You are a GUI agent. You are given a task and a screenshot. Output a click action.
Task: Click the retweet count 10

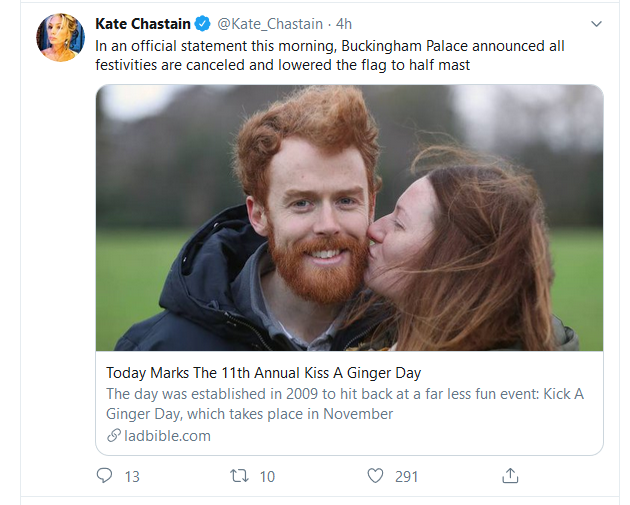(x=267, y=477)
